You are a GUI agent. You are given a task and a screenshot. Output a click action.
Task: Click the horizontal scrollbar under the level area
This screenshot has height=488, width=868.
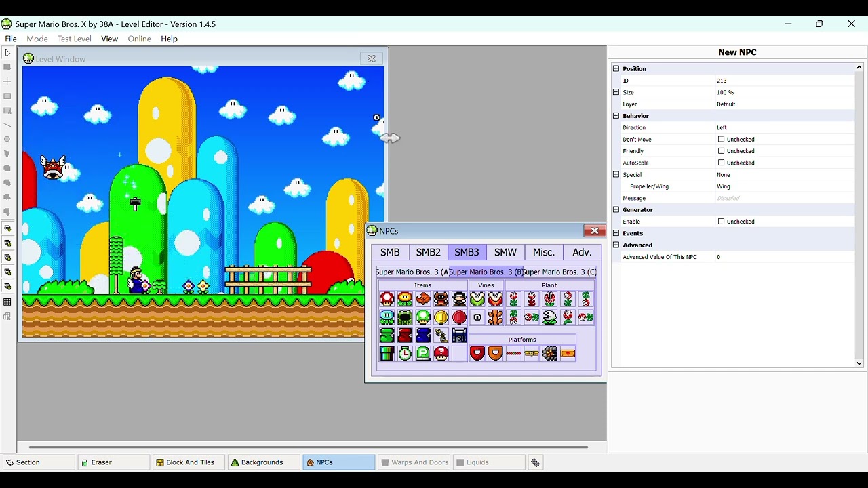(309, 447)
